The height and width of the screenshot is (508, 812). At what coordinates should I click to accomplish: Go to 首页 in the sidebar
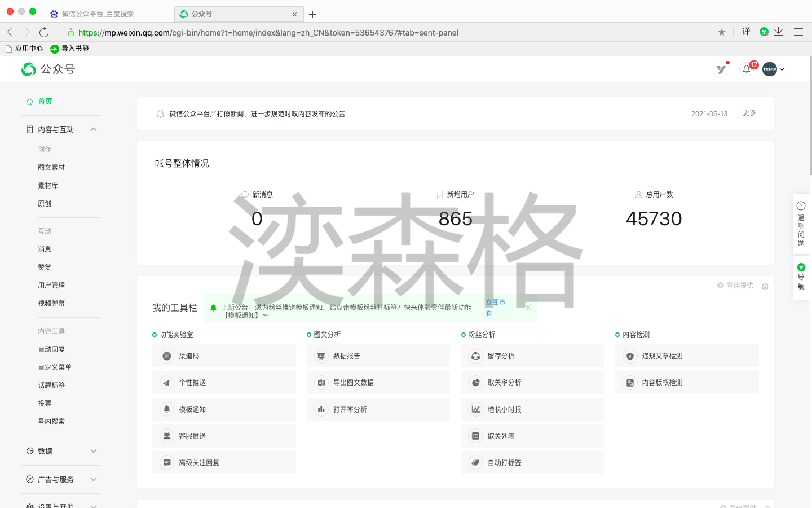45,102
